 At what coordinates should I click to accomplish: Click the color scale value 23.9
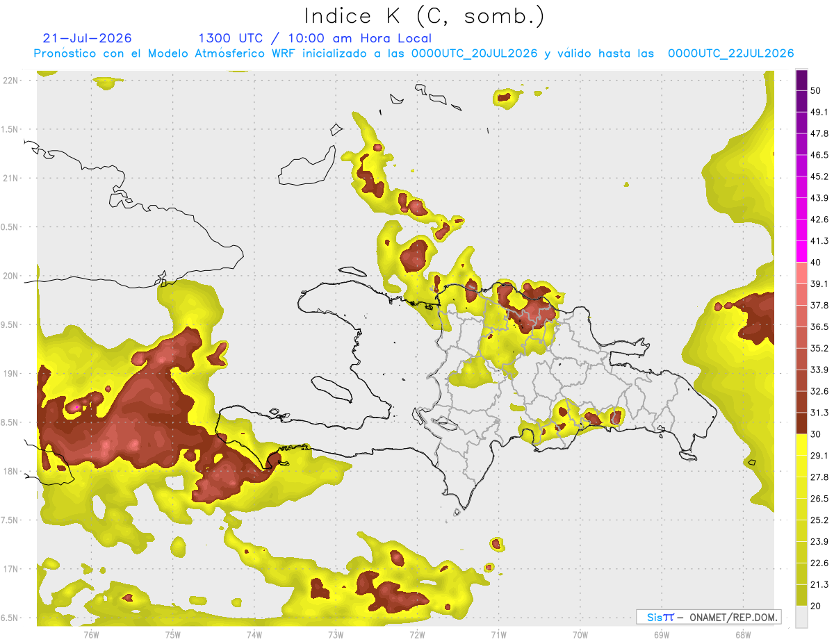click(x=819, y=542)
